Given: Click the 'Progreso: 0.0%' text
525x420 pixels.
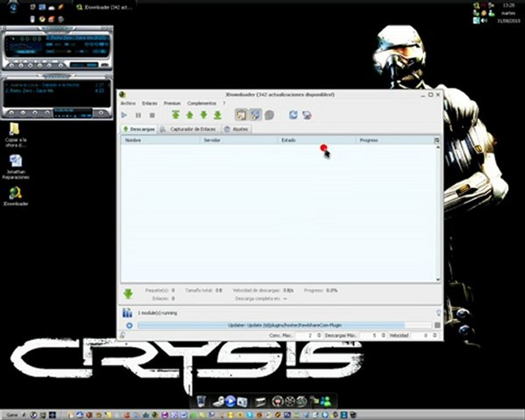Looking at the screenshot, I should [320, 290].
